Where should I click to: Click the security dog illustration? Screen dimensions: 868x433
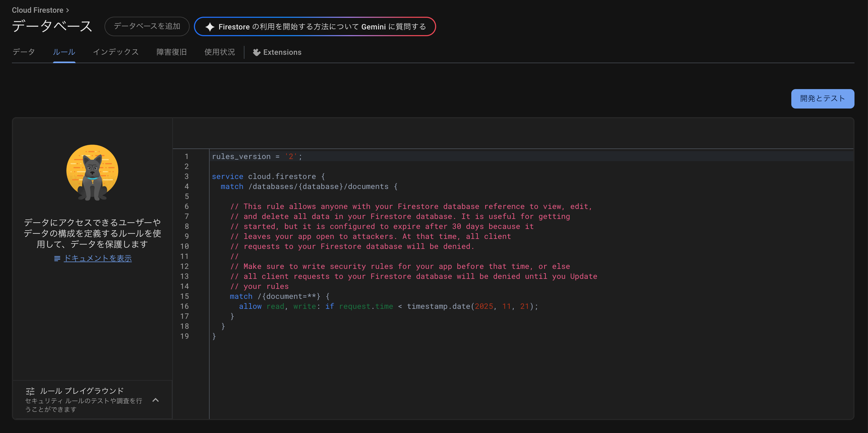[92, 173]
